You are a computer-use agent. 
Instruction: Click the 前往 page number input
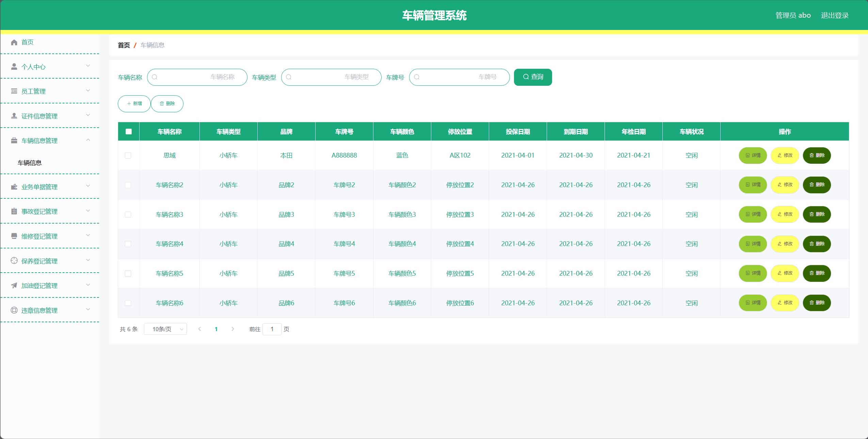272,329
